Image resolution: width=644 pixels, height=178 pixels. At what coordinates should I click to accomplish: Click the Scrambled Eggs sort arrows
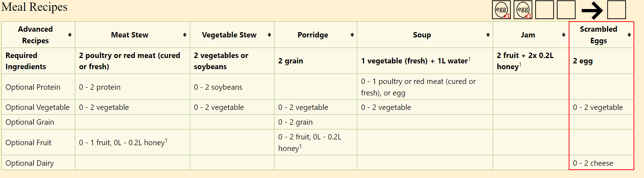629,35
